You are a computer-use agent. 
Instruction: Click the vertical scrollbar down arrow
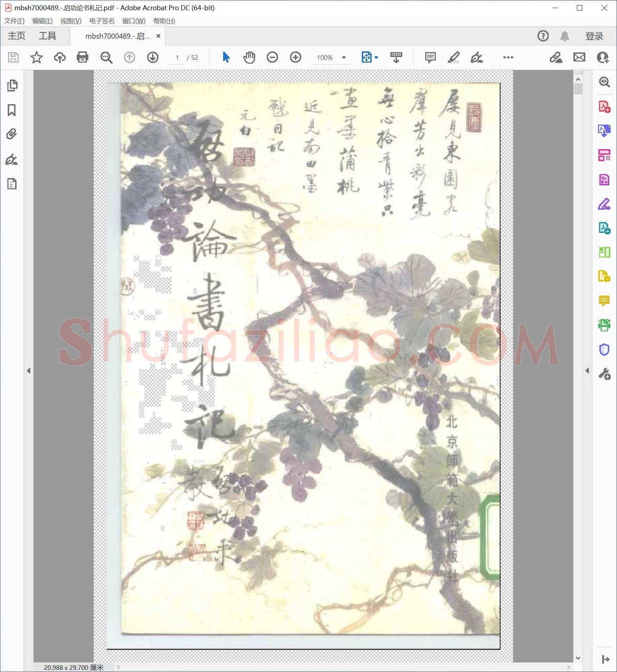(578, 658)
